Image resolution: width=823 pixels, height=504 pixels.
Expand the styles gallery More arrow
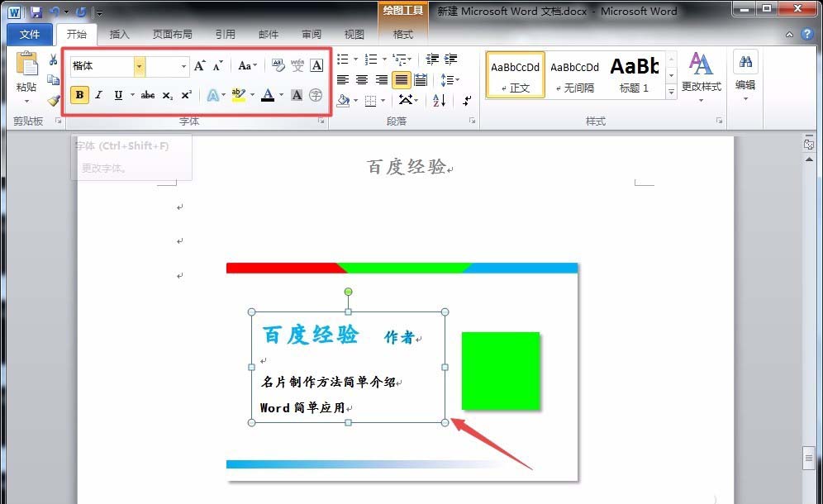pos(671,92)
